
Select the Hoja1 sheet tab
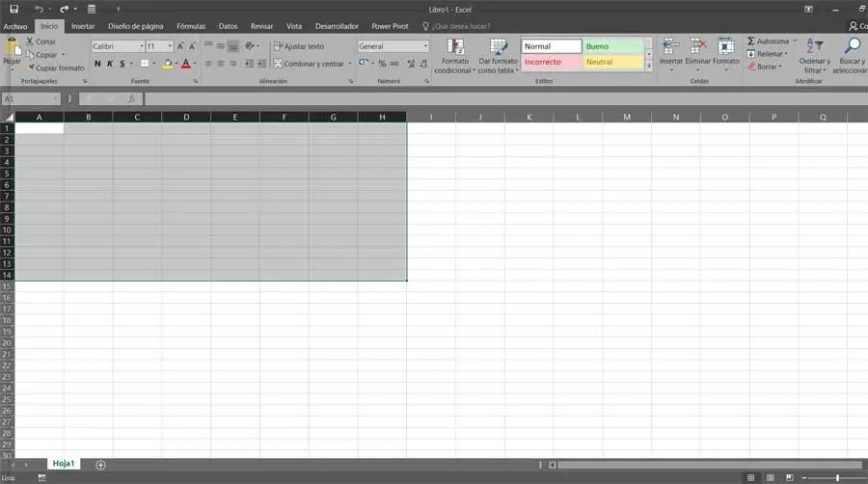63,464
